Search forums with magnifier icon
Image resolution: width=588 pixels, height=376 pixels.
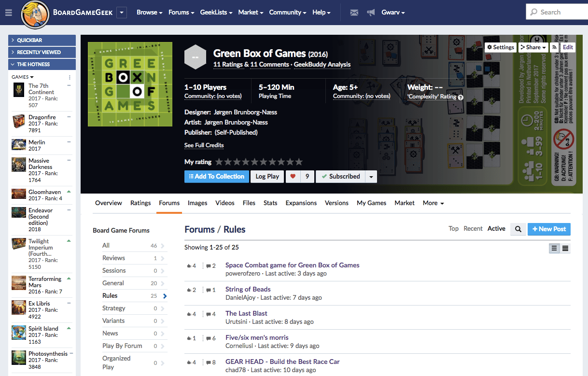click(x=518, y=229)
